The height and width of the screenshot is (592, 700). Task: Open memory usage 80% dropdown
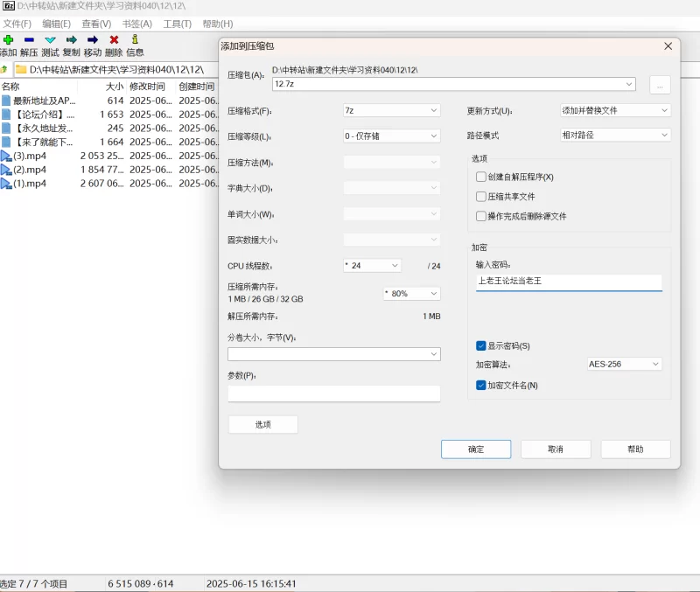(433, 294)
